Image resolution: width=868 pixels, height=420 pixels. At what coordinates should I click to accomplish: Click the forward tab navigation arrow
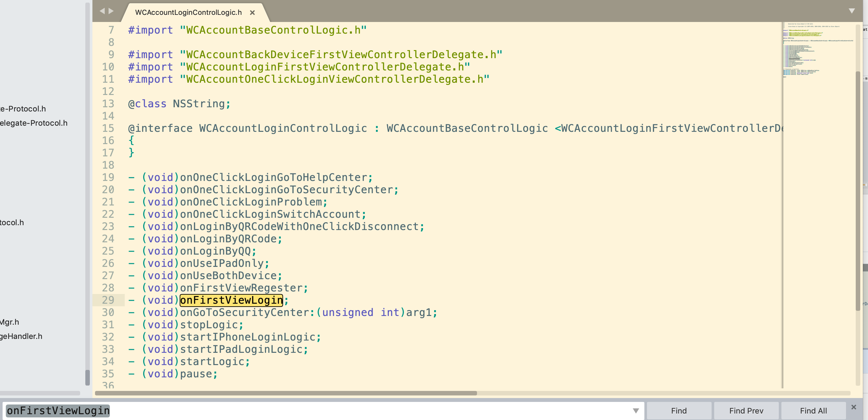click(111, 11)
